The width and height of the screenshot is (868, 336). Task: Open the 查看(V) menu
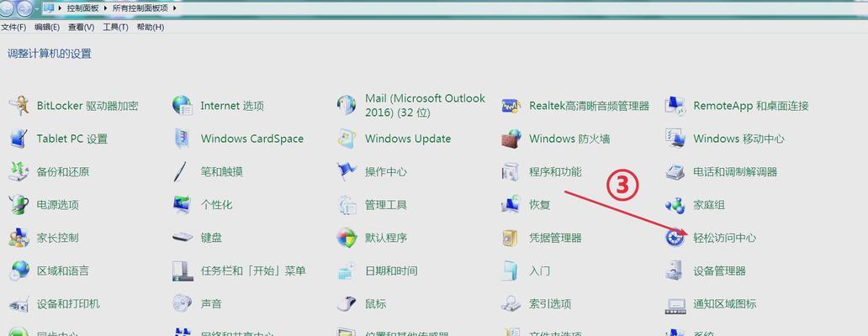[x=81, y=27]
